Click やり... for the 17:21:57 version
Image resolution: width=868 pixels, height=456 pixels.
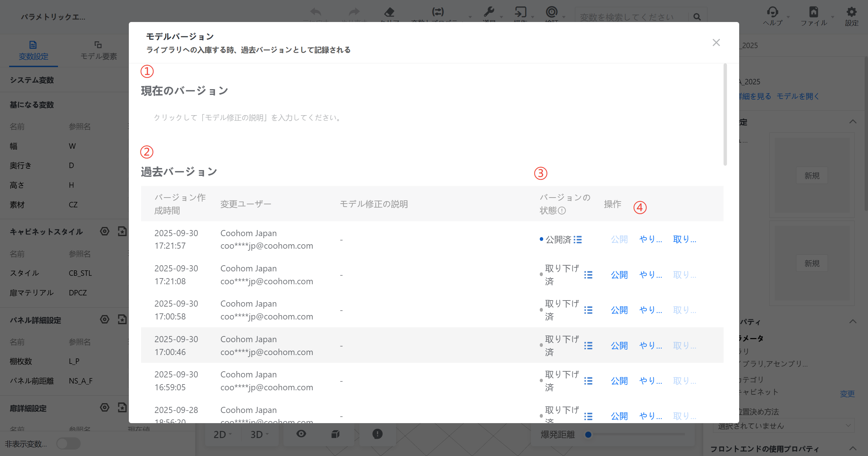coord(651,240)
